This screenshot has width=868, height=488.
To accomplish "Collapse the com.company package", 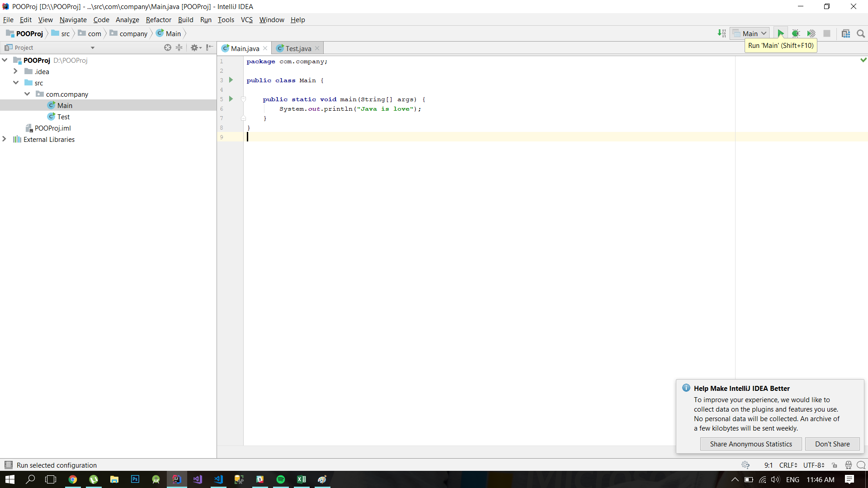I will 27,94.
